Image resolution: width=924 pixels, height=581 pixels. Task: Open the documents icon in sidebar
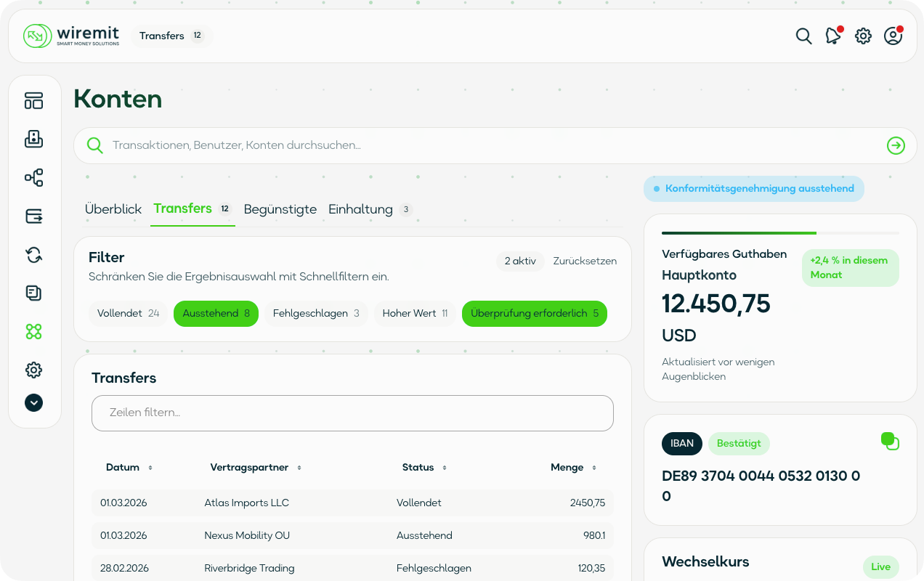pyautogui.click(x=34, y=293)
